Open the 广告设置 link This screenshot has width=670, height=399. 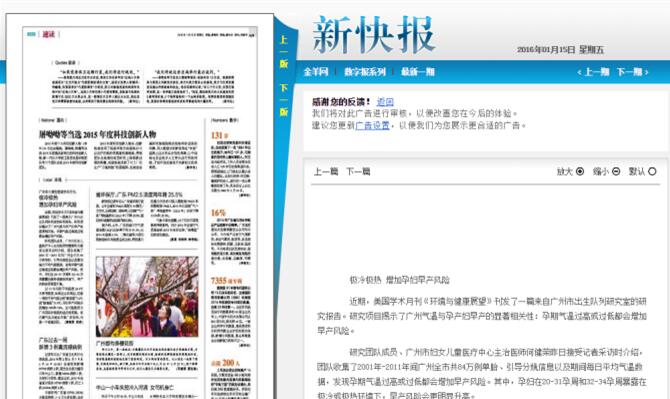tap(372, 126)
